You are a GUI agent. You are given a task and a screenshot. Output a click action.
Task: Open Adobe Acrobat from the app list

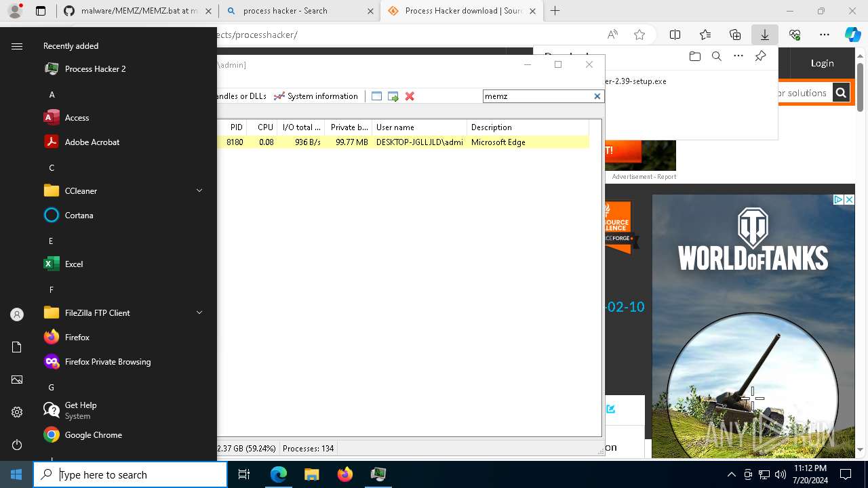[92, 142]
